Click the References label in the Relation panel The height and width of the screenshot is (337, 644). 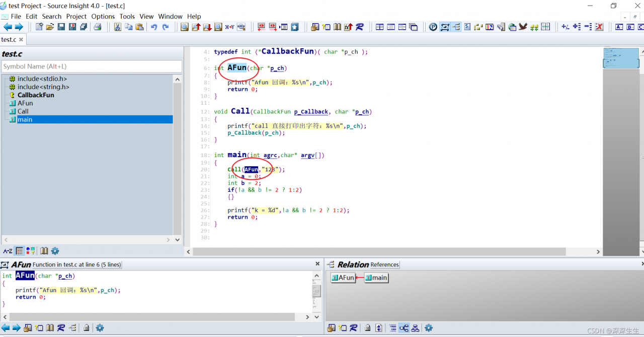tap(384, 264)
